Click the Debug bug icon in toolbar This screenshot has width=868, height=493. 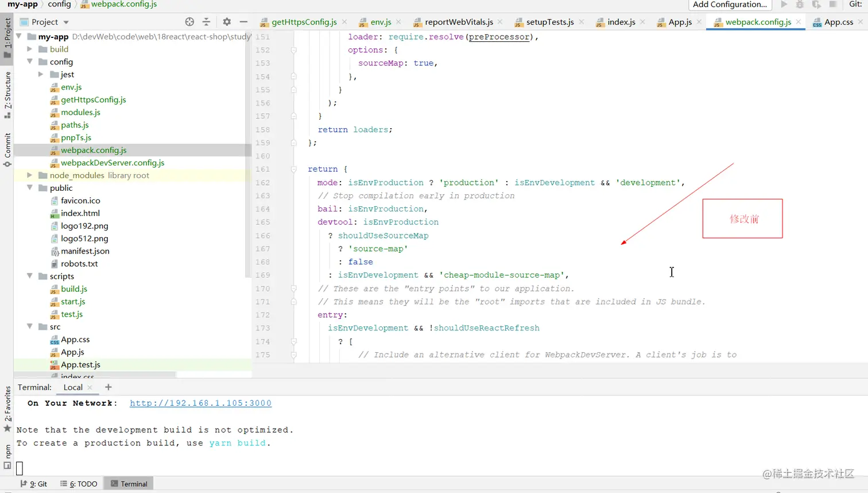point(800,4)
